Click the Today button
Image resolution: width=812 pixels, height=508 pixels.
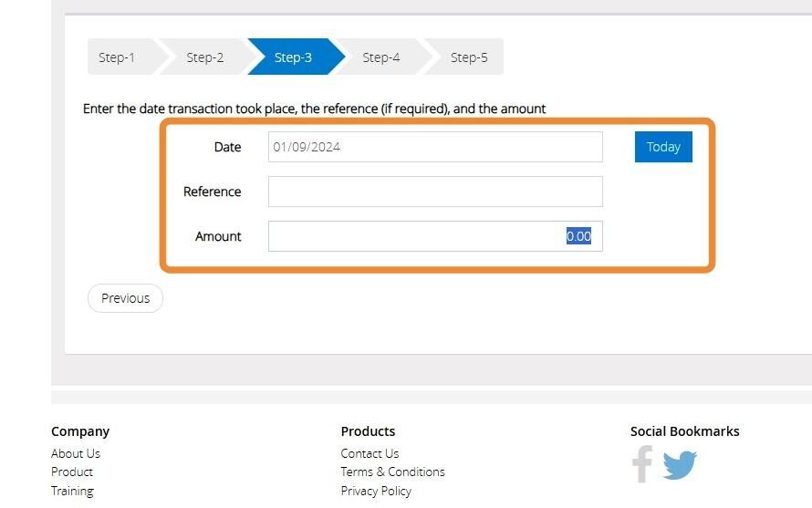663,147
